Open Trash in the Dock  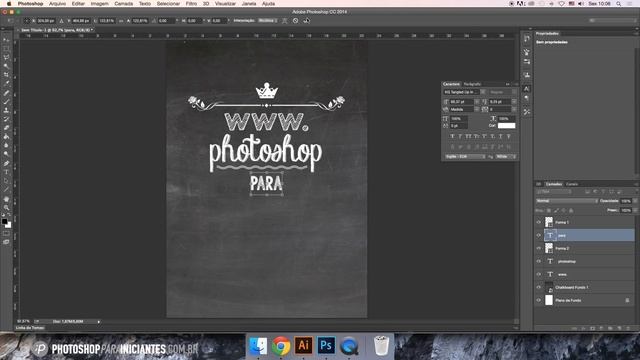[382, 345]
